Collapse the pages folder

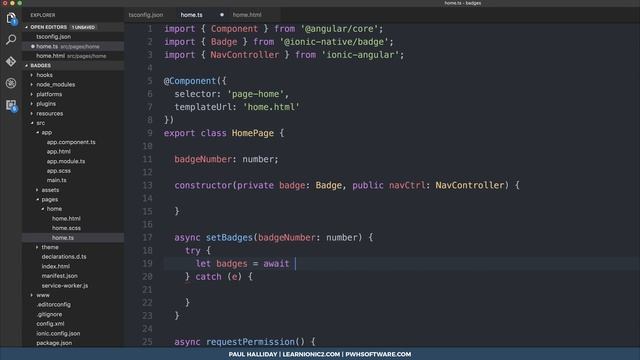click(49, 200)
